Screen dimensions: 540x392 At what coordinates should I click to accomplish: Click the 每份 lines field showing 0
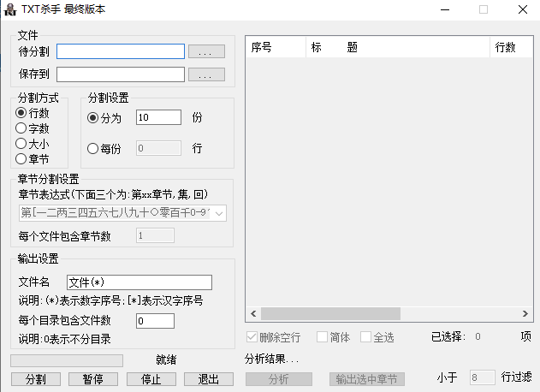(158, 148)
